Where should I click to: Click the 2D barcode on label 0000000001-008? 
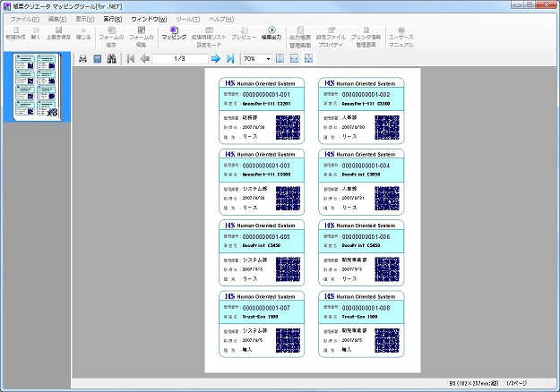387,340
